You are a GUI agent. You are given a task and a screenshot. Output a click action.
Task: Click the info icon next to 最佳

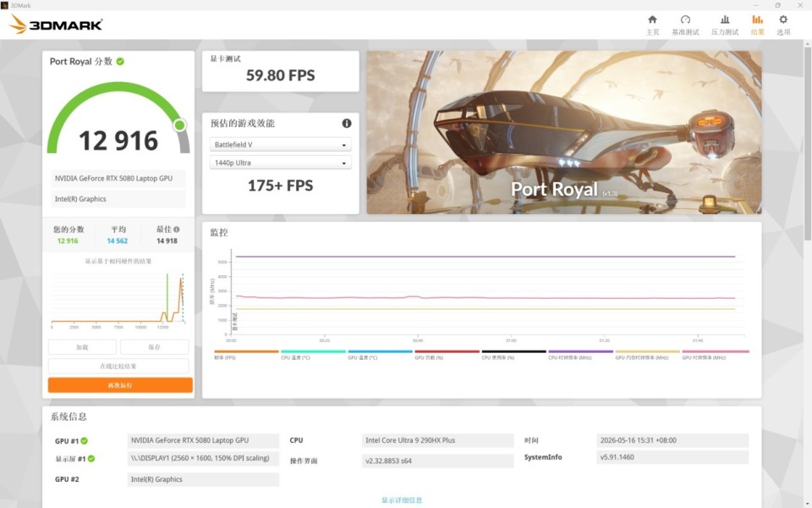[177, 229]
